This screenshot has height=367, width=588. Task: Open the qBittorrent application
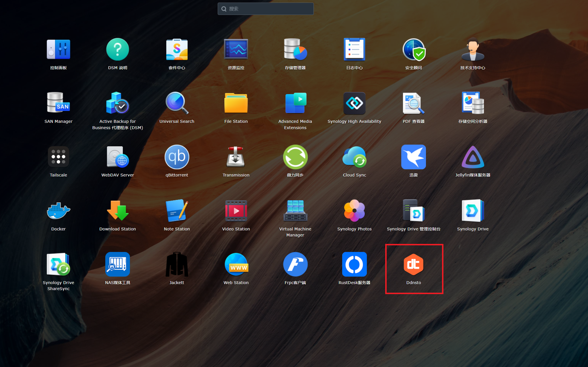pos(177,157)
